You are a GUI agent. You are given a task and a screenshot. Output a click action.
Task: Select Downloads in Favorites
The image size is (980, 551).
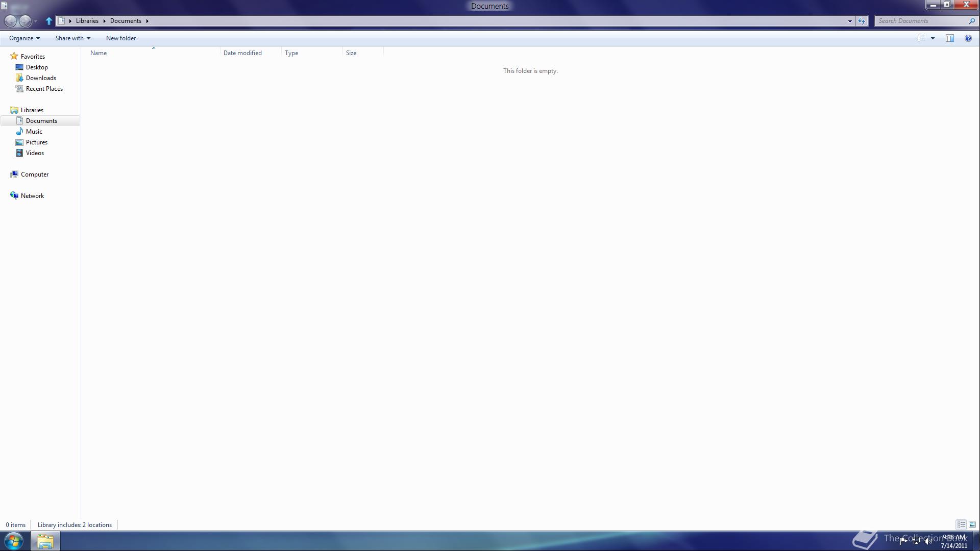point(41,78)
